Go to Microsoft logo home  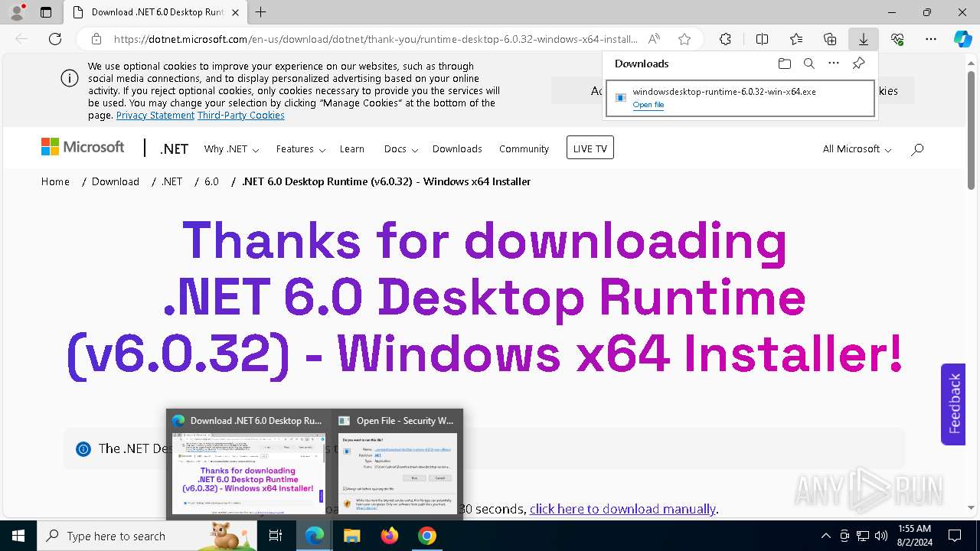click(83, 147)
